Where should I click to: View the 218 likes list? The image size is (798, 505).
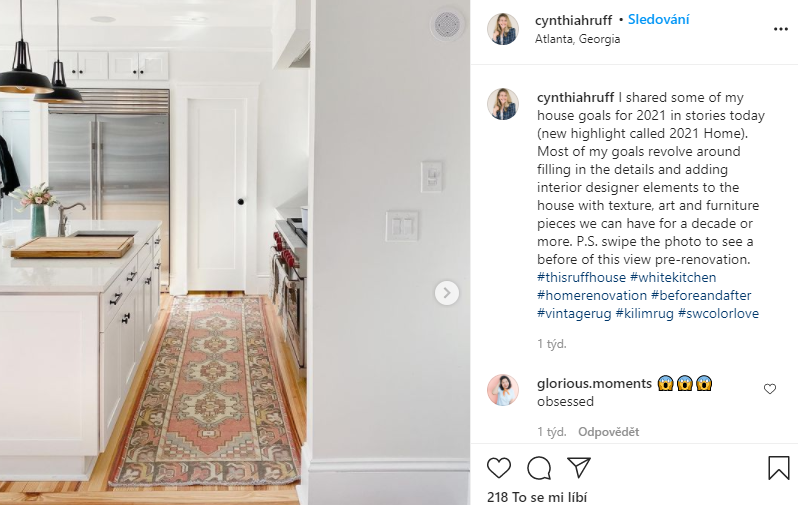pos(536,497)
